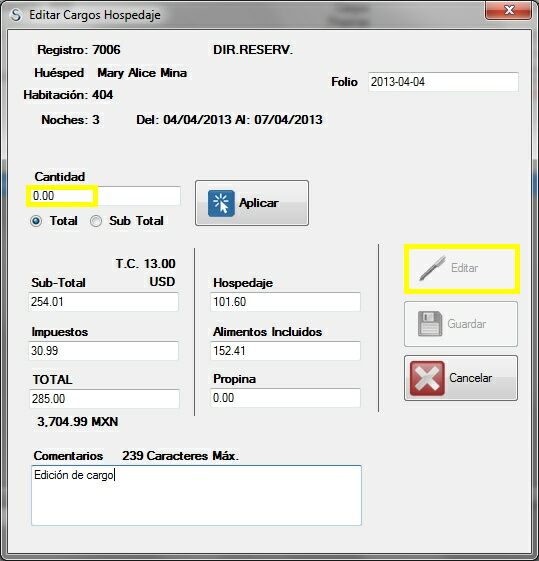
Task: Click the Editar button label
Action: pyautogui.click(x=464, y=268)
